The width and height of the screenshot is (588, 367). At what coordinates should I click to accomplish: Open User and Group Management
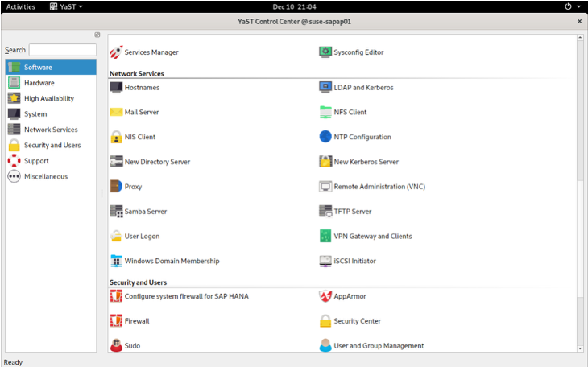pos(379,346)
